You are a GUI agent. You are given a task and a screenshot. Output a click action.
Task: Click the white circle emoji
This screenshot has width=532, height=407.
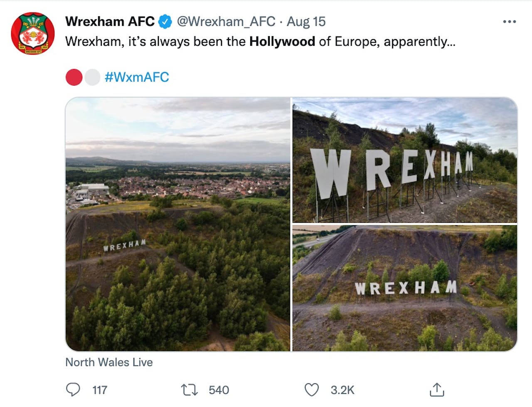(92, 77)
